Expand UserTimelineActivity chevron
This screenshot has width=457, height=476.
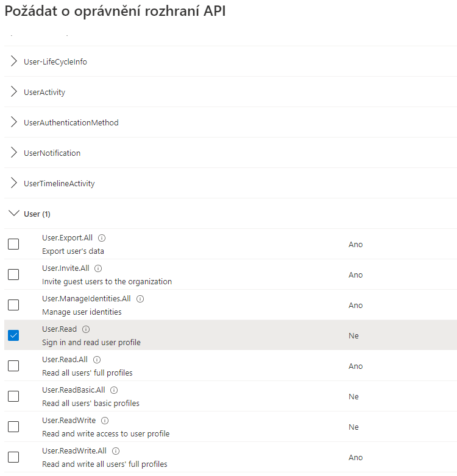click(x=15, y=183)
